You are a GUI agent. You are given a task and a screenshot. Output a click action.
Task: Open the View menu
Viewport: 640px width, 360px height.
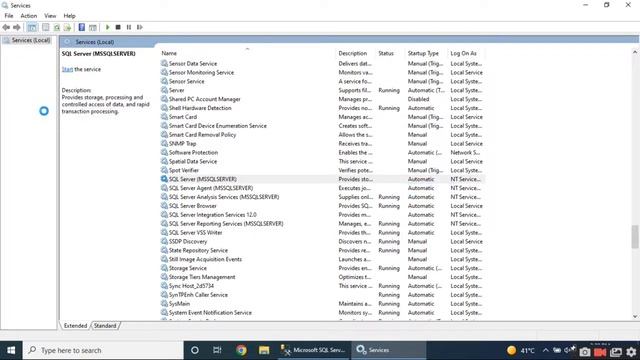(x=50, y=16)
